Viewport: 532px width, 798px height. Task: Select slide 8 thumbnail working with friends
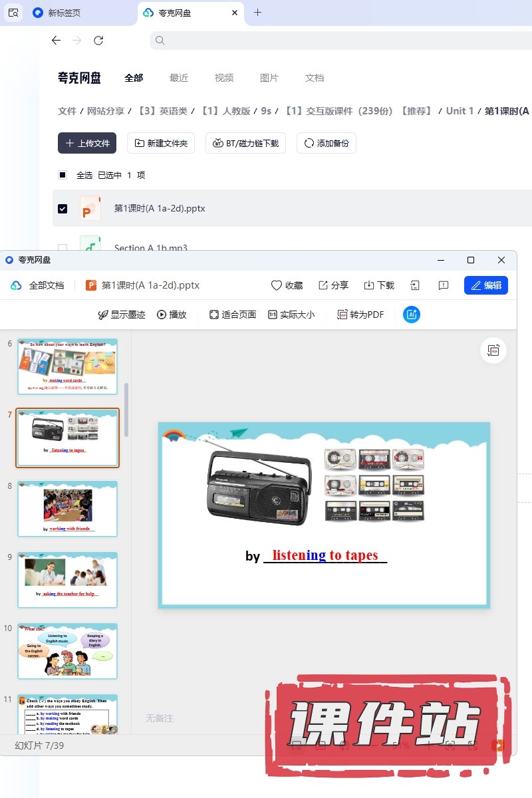67,509
